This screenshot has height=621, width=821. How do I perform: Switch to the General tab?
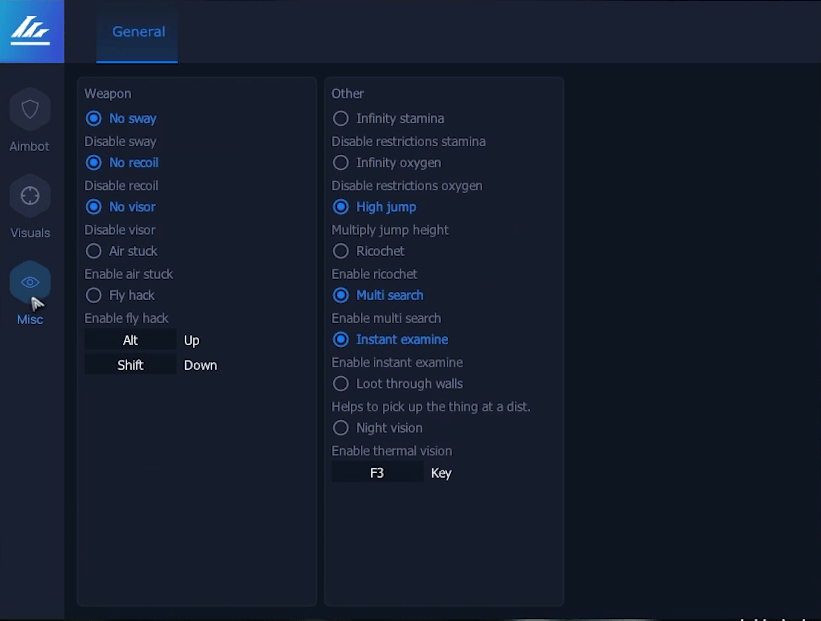coord(138,31)
